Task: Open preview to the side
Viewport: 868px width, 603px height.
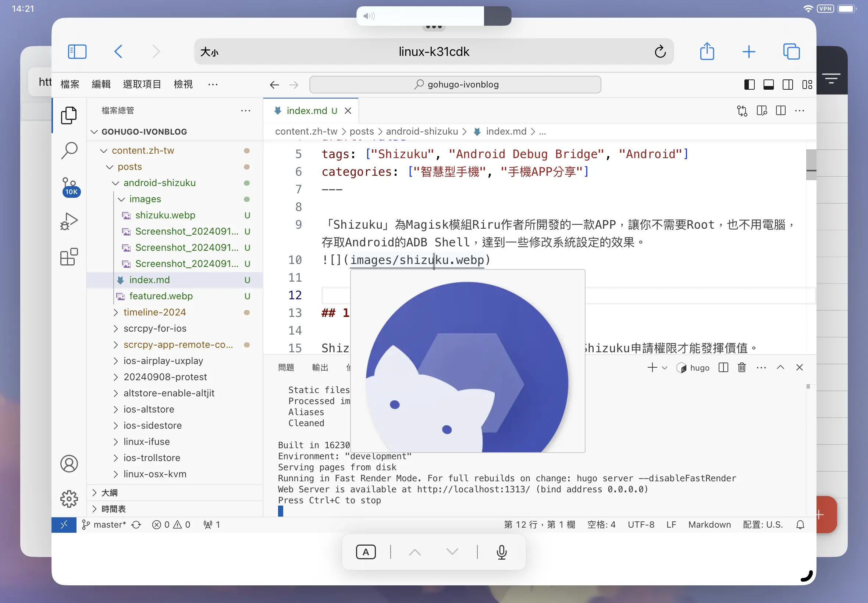Action: 761,111
